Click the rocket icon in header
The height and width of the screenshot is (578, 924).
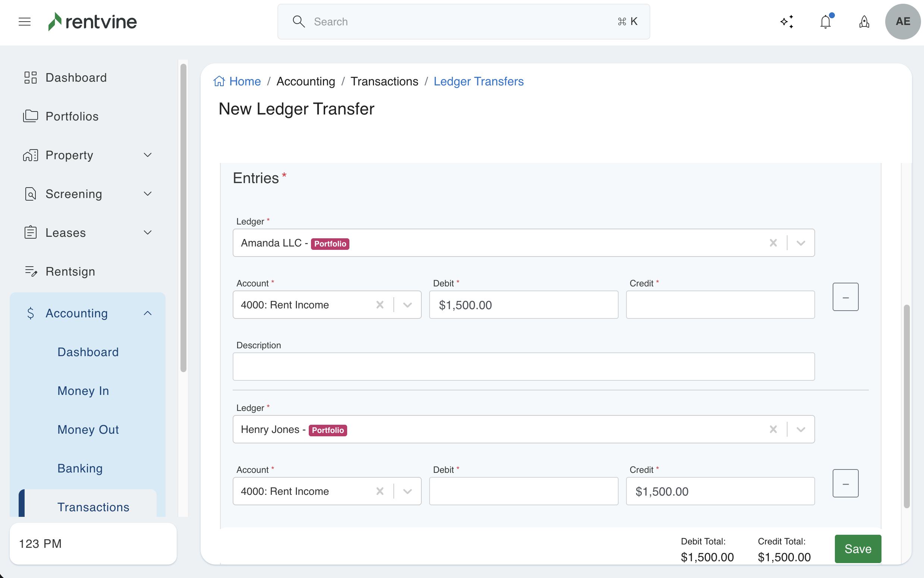pyautogui.click(x=864, y=22)
